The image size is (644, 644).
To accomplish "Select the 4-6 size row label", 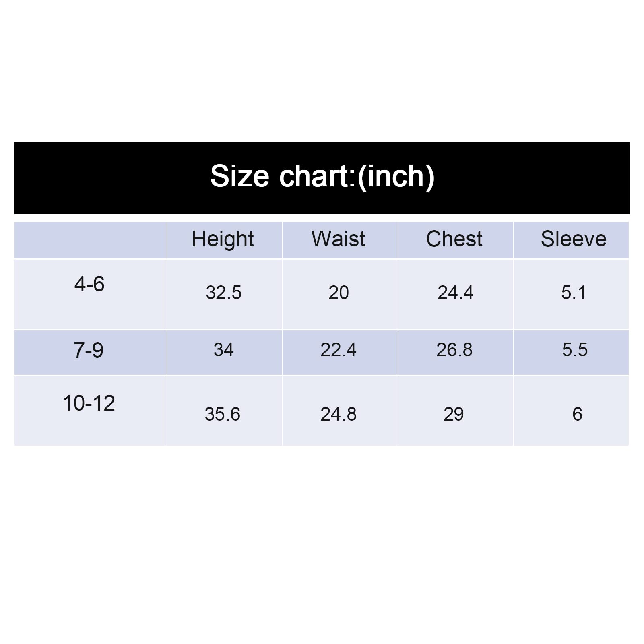I will point(89,284).
